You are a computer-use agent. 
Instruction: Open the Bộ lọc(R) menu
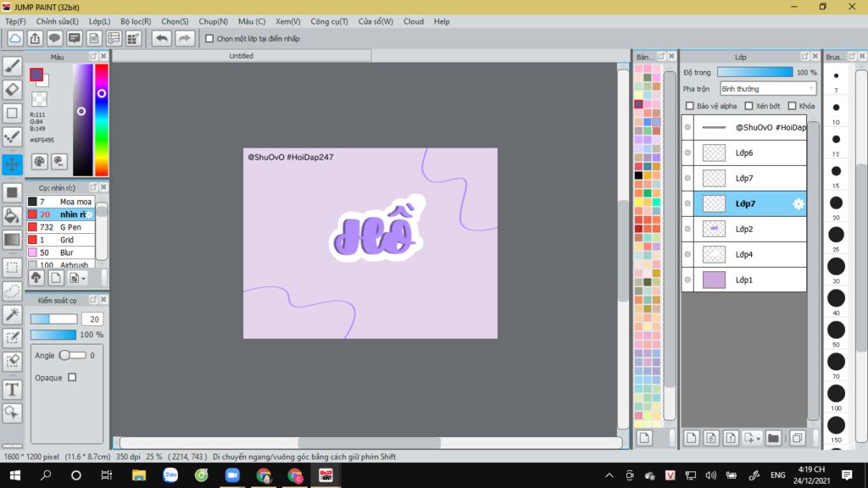(x=136, y=21)
